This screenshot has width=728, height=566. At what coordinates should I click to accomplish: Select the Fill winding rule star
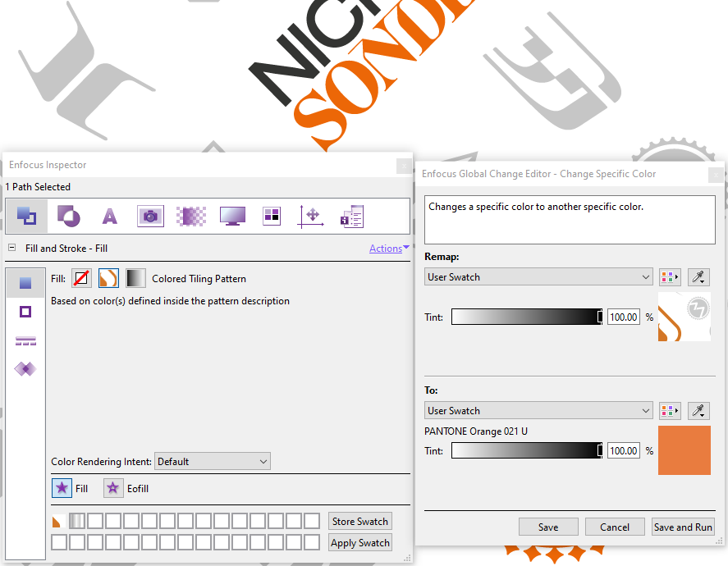click(62, 488)
